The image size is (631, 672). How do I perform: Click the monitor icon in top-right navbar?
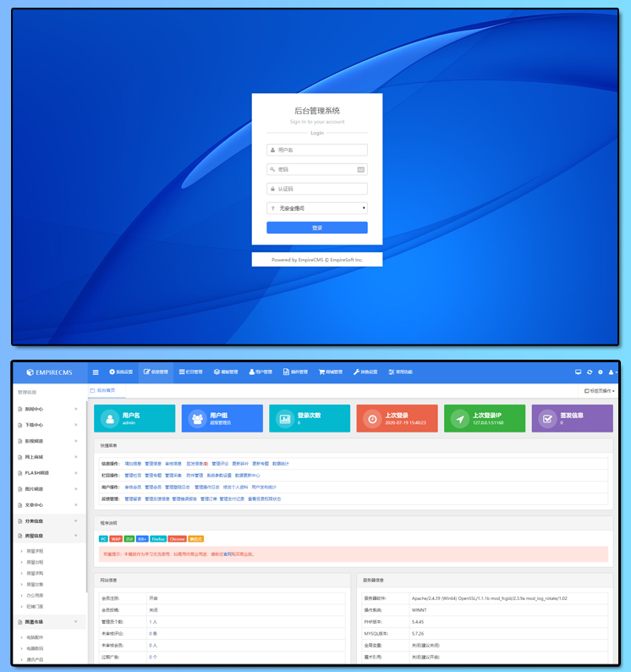point(579,372)
